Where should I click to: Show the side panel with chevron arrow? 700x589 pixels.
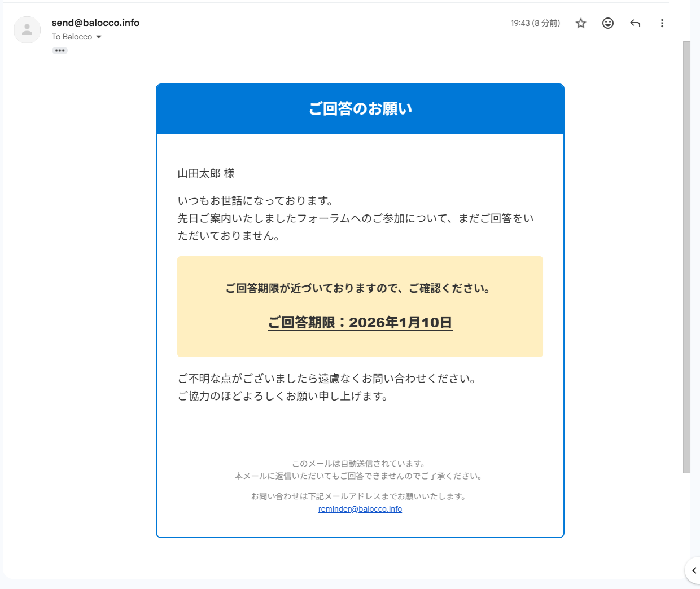click(x=694, y=570)
